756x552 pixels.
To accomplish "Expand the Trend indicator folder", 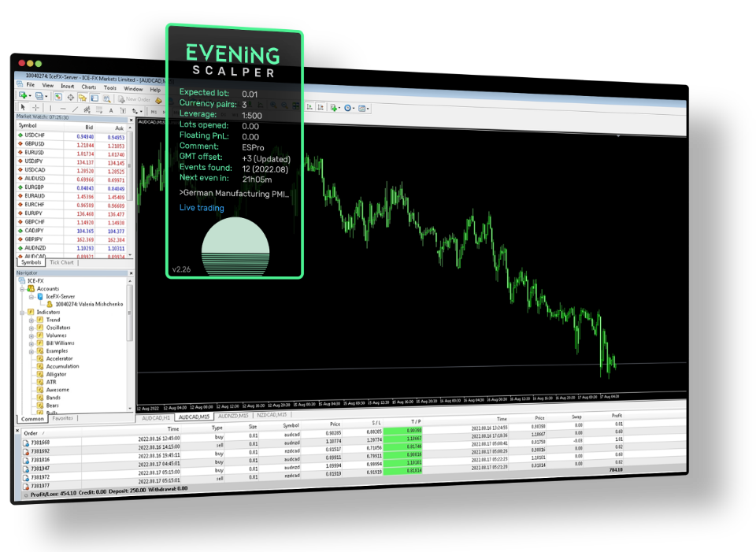I will click(31, 320).
